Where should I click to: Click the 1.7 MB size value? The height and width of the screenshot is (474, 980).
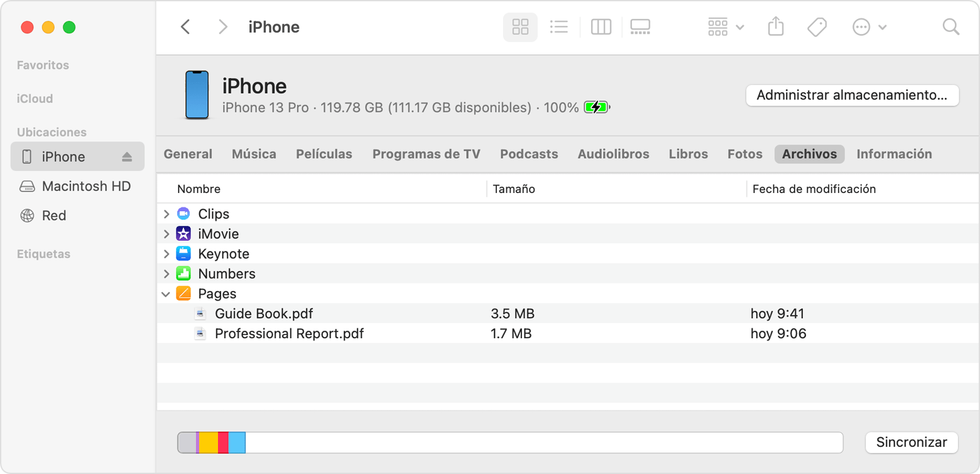tap(511, 334)
